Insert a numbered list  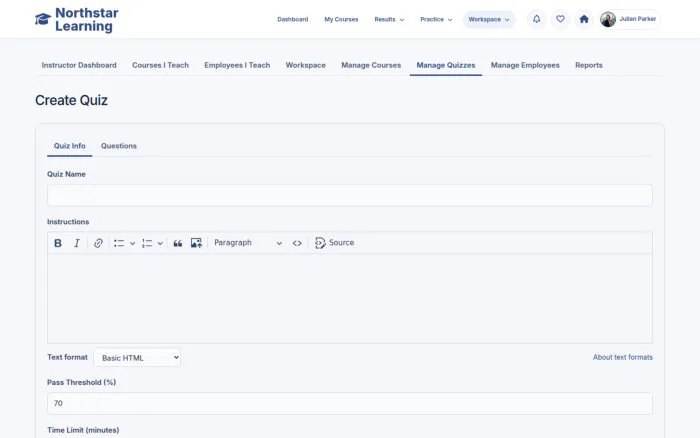pyautogui.click(x=147, y=243)
